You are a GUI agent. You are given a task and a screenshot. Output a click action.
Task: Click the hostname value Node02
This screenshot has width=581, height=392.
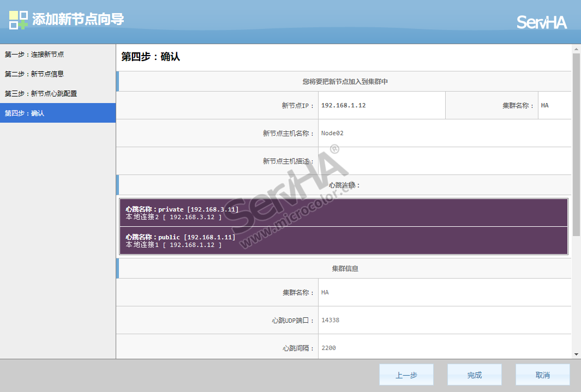332,134
